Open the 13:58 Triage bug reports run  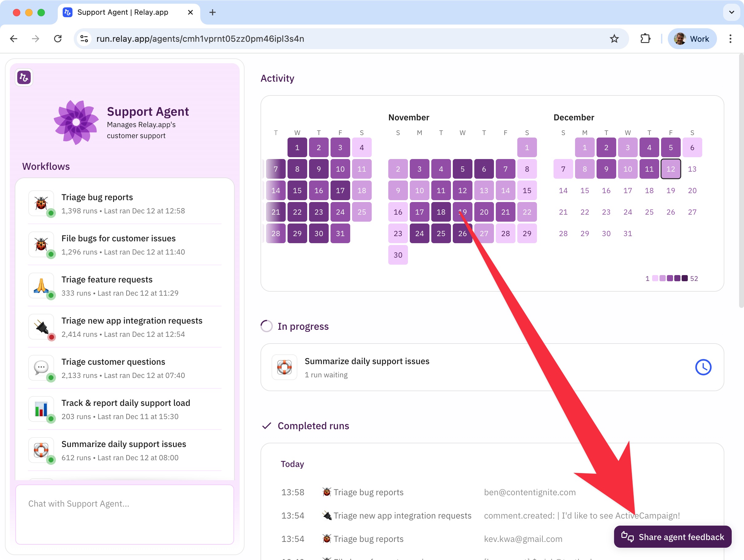tap(368, 492)
